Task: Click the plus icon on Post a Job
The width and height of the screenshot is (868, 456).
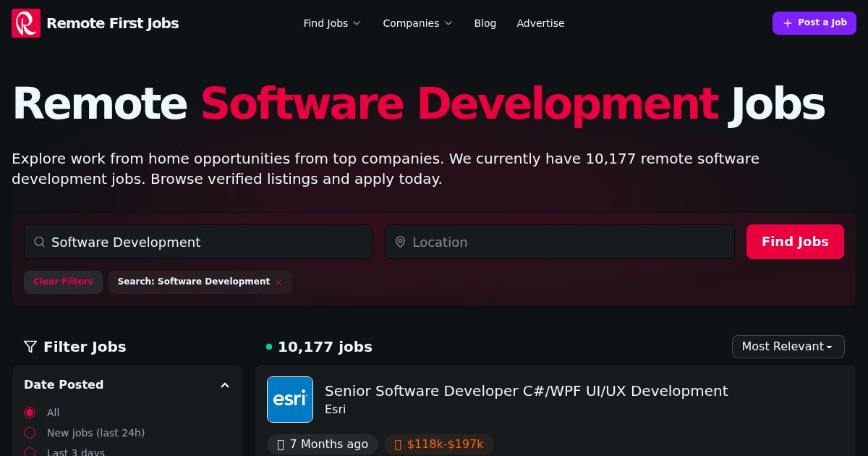Action: pyautogui.click(x=788, y=23)
